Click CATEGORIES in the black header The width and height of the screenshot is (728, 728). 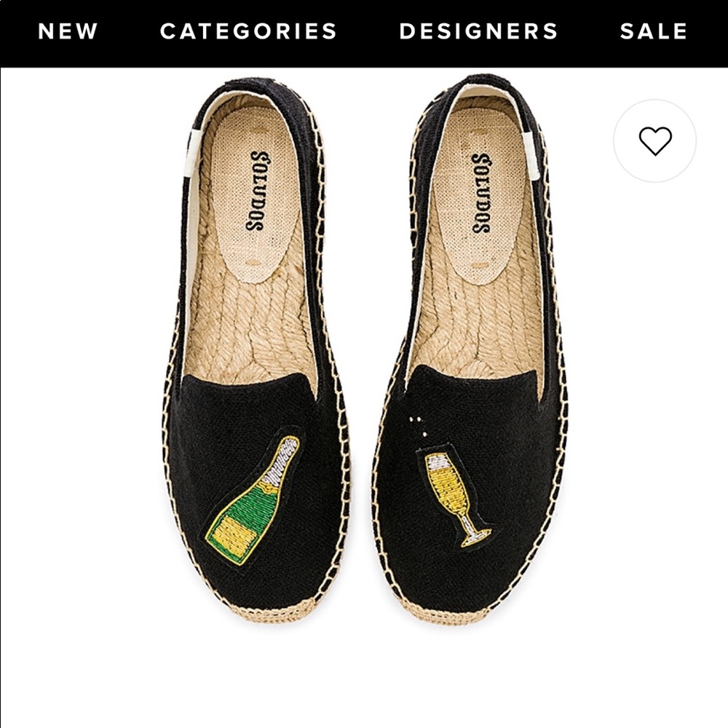point(248,31)
